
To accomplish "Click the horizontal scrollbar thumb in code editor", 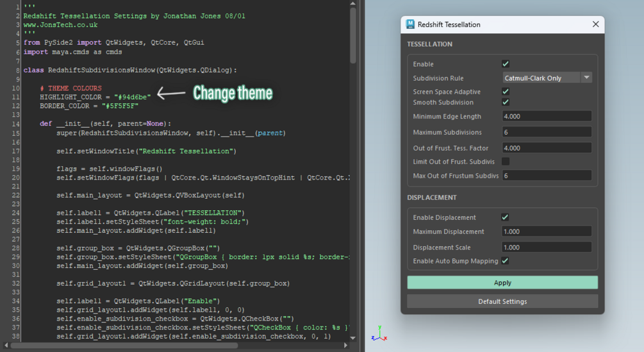I will (124, 346).
